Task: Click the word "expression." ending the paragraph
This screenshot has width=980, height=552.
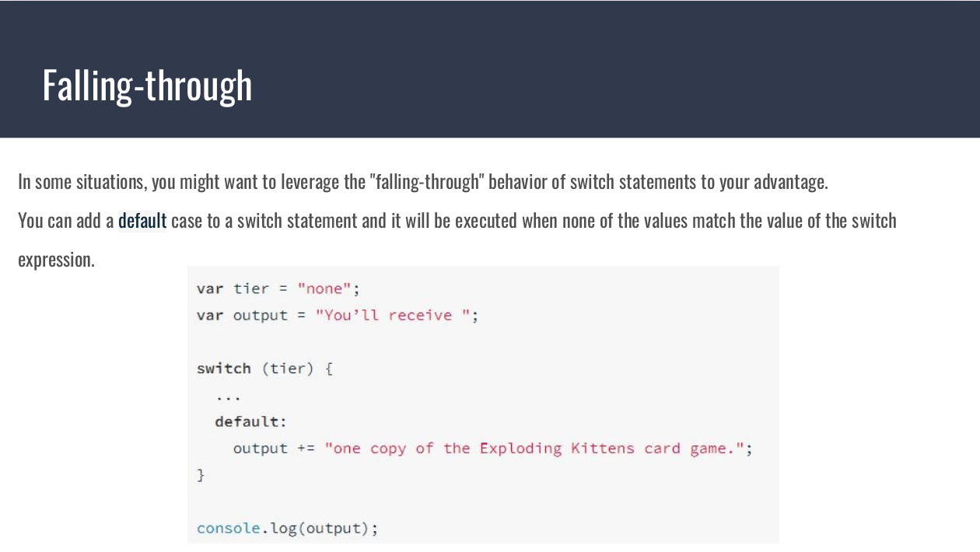Action: tap(56, 260)
